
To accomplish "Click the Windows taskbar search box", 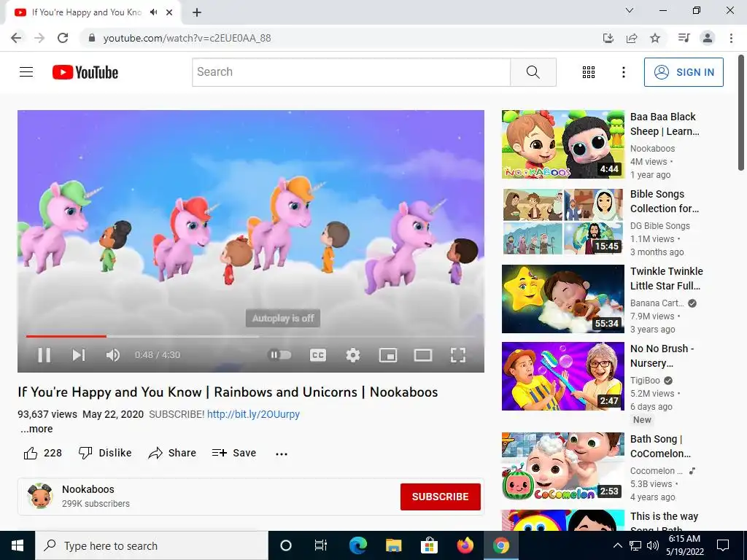I will tap(152, 545).
